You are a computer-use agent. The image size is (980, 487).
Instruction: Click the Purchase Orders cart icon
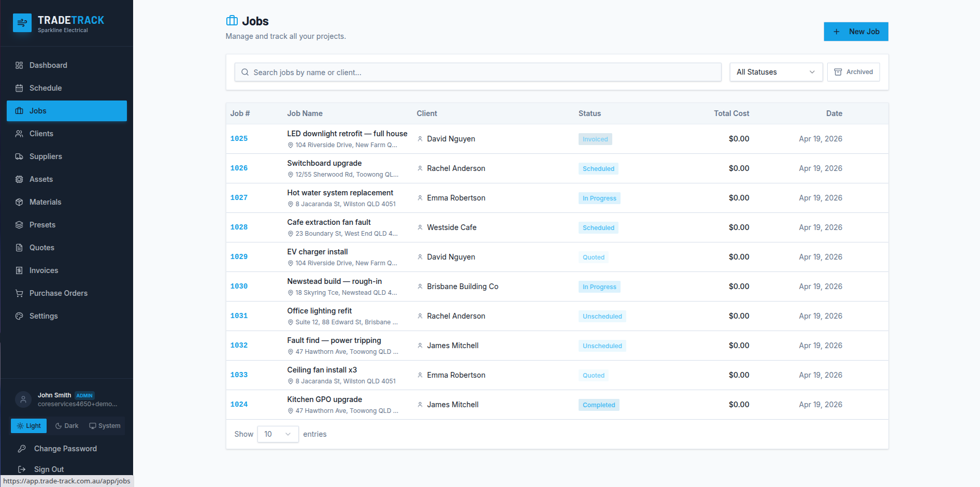click(19, 293)
